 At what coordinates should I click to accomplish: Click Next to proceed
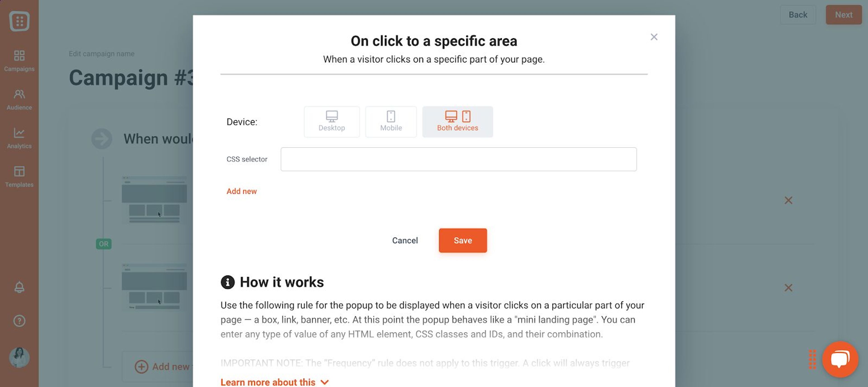coord(844,14)
